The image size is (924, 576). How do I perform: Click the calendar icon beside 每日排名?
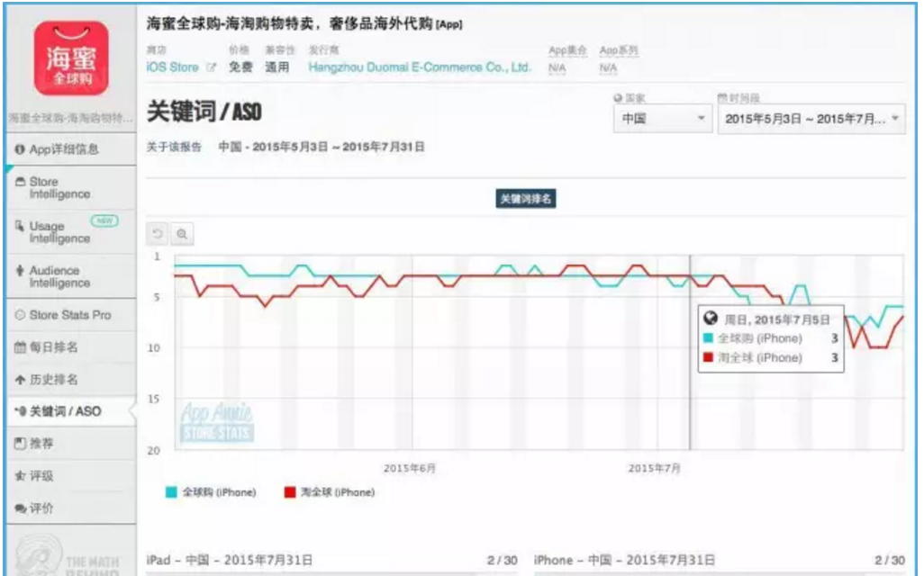coord(20,347)
